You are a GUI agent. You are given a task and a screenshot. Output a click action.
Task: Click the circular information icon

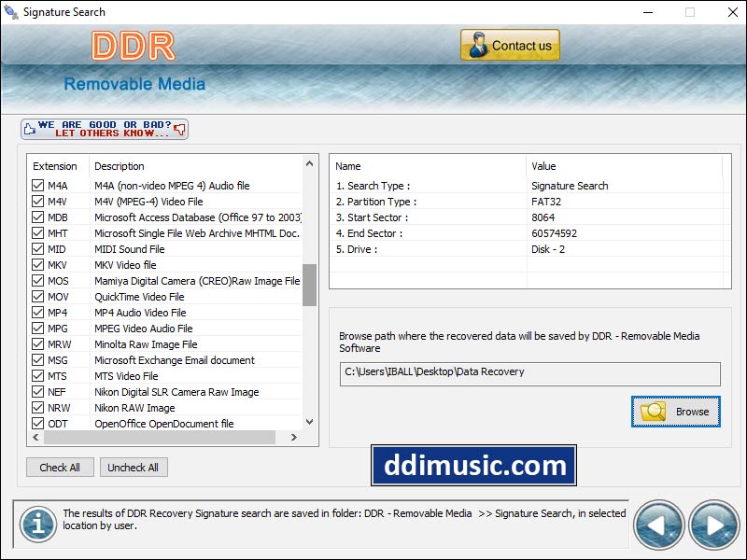[x=37, y=525]
